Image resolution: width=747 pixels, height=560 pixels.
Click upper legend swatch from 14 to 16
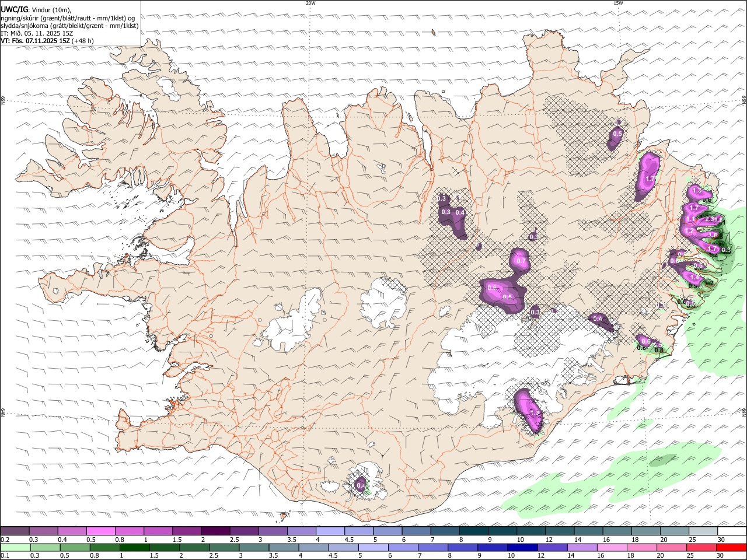(x=588, y=531)
